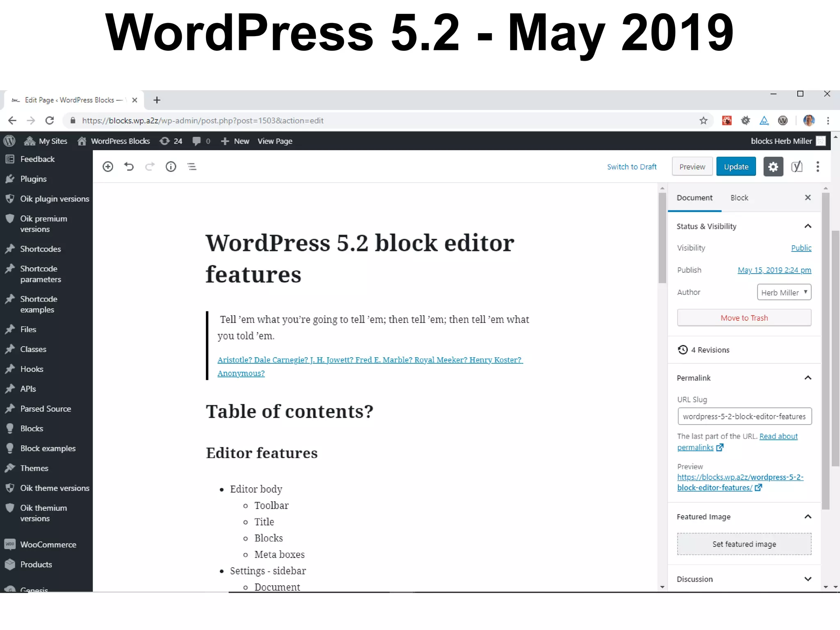
Task: Open the blocks Herb Miller account menu
Action: click(x=787, y=141)
